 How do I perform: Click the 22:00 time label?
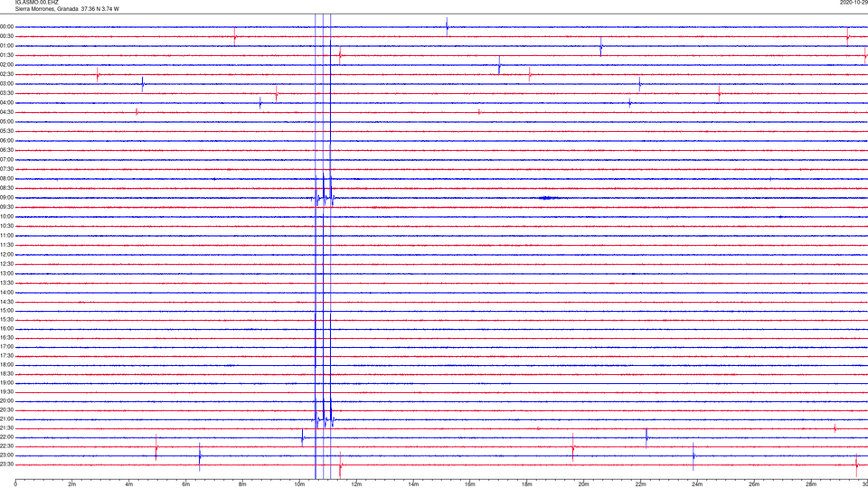[x=6, y=437]
